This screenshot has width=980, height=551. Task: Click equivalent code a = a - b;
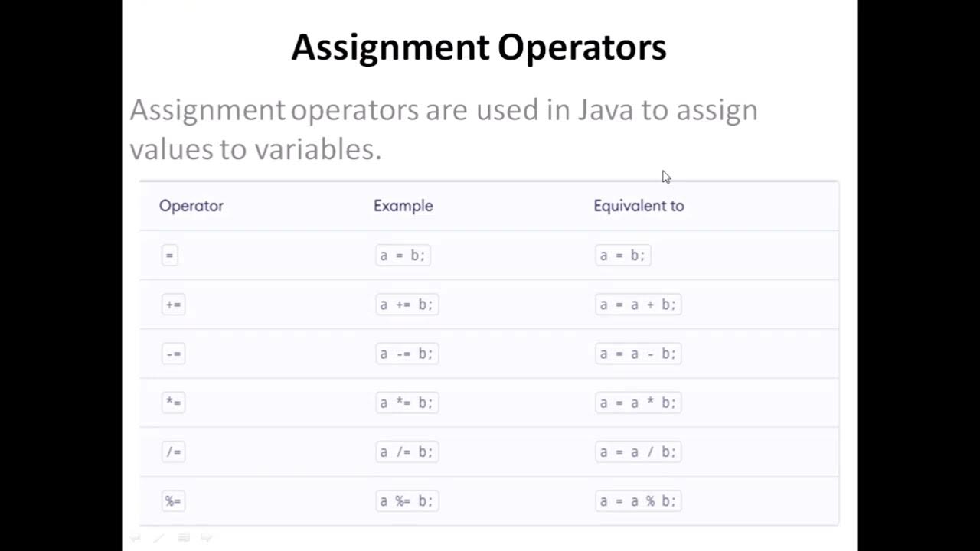coord(638,354)
